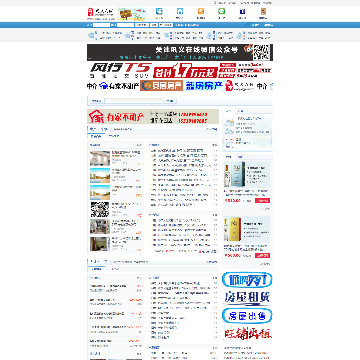Switch to second tab in first listing section
The width and height of the screenshot is (360, 360).
tap(114, 136)
